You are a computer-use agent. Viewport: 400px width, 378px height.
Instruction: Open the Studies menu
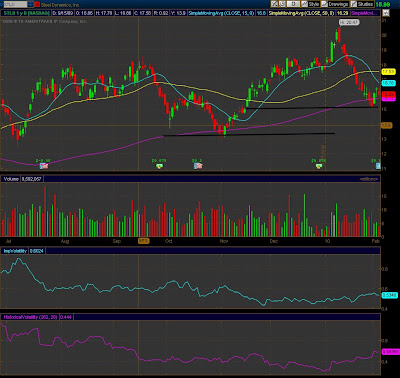(x=362, y=4)
